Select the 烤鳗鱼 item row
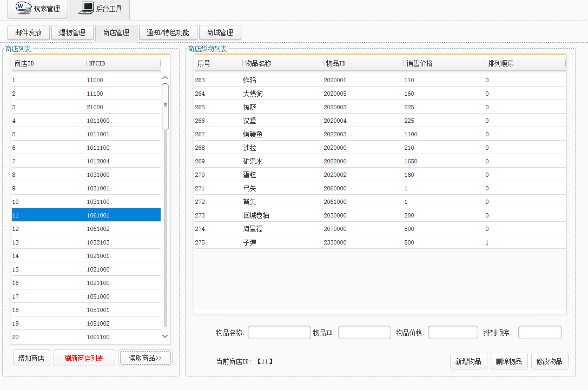 coord(380,134)
